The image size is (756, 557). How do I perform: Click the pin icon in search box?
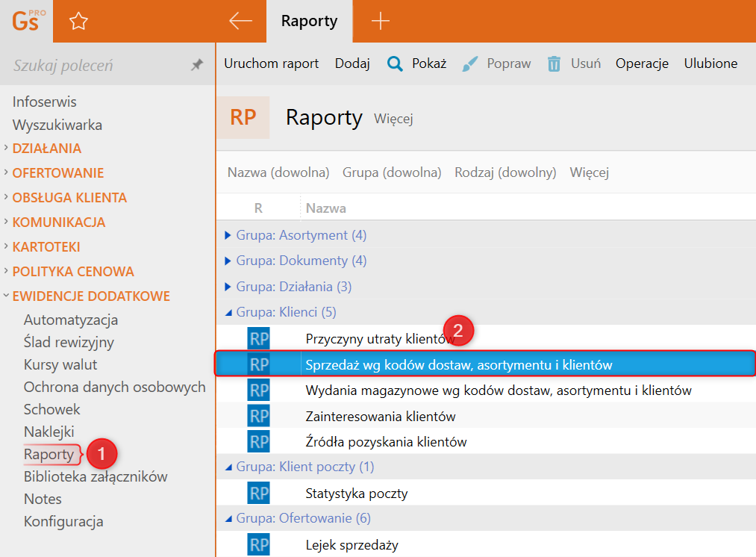197,66
